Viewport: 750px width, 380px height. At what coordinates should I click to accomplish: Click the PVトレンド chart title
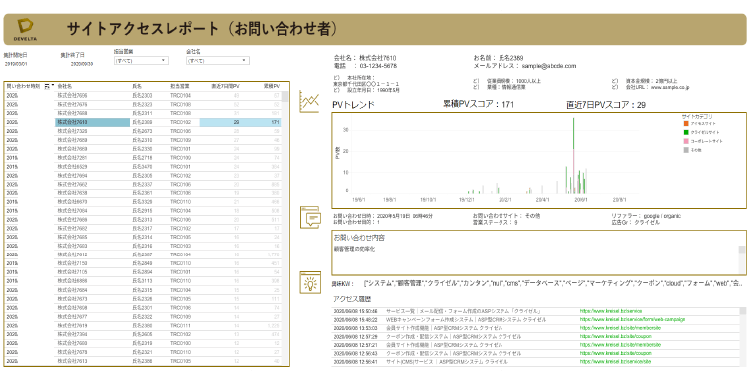tap(353, 105)
